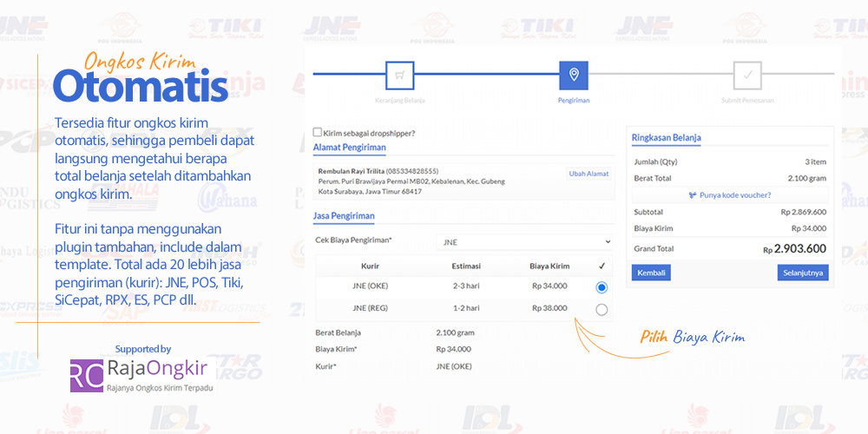
Task: Go to Keranjang Belanja step label
Action: click(x=399, y=101)
